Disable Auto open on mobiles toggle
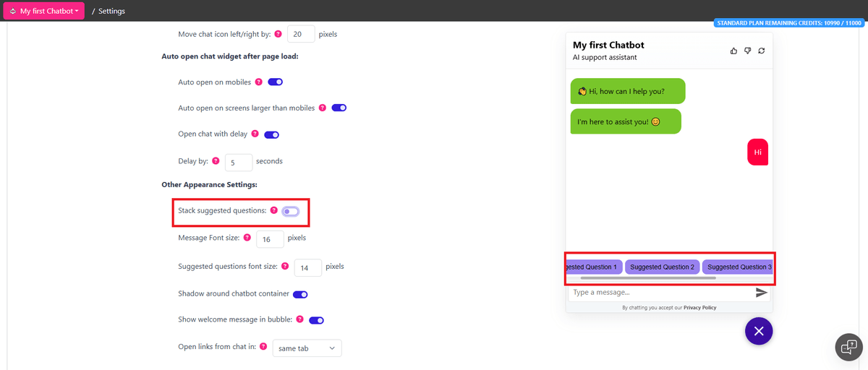 pos(275,82)
